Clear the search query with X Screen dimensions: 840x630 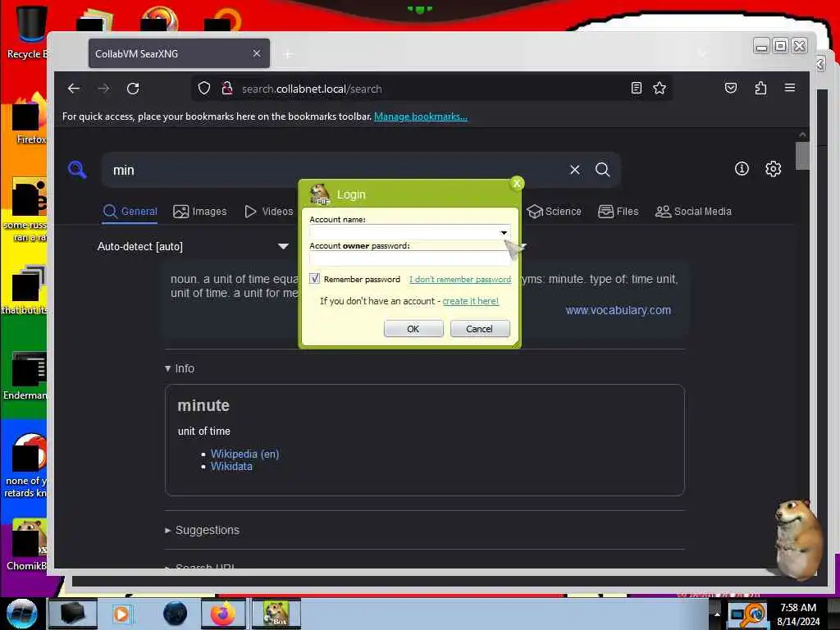[575, 170]
